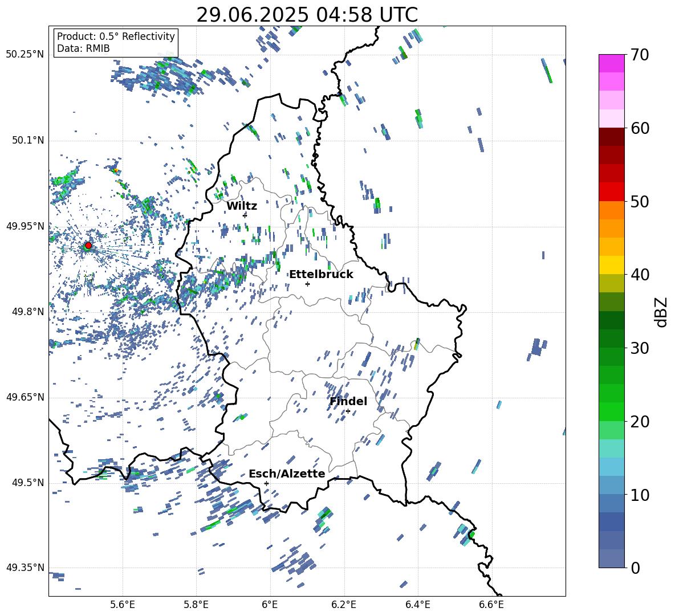Click the red radar site marker
675x616 pixels.
pos(88,246)
